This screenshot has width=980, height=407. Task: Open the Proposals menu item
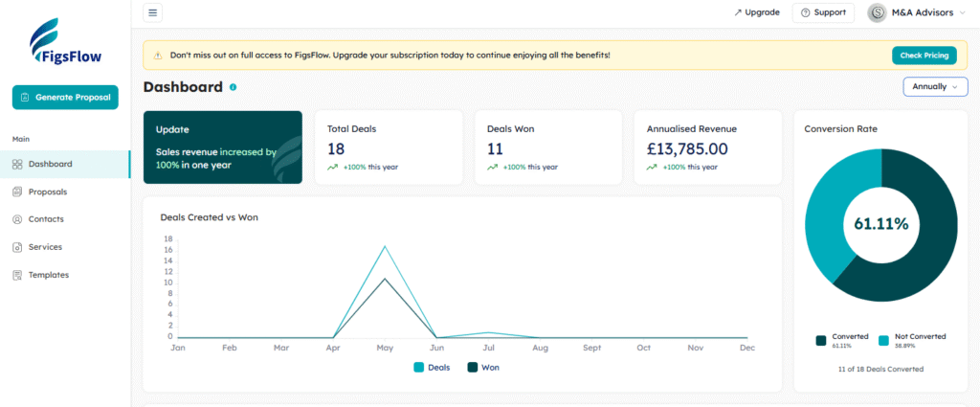pos(48,192)
